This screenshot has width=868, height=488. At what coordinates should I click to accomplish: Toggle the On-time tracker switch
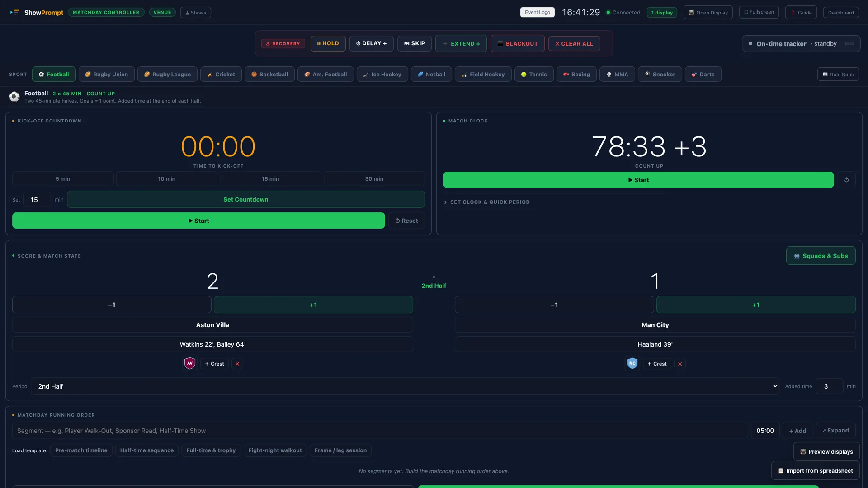849,44
